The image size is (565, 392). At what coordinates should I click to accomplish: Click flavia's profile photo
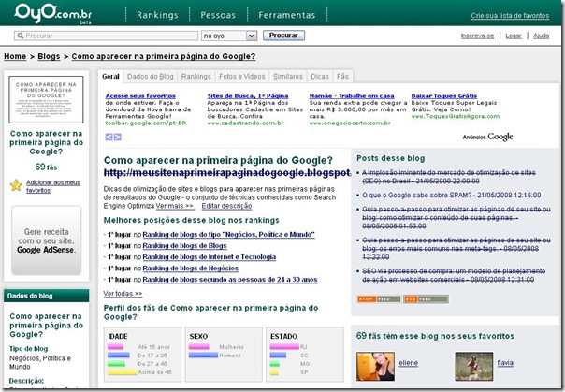(474, 367)
